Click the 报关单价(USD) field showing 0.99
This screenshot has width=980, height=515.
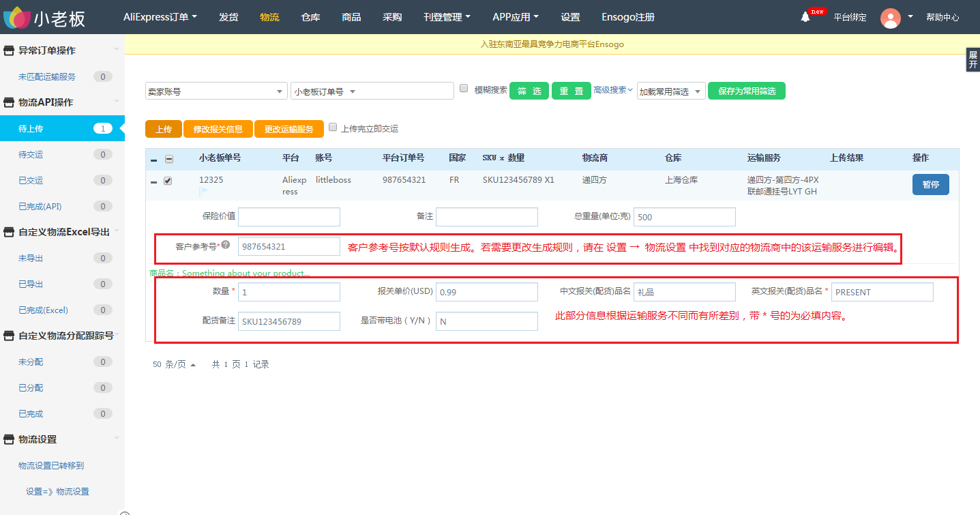[x=487, y=292]
